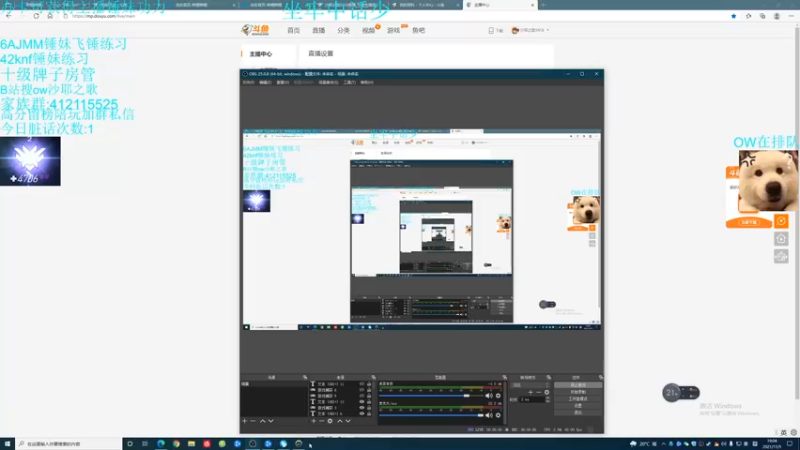The image size is (800, 450).
Task: Open 工具 menu in OBS menu bar
Action: pyautogui.click(x=349, y=82)
